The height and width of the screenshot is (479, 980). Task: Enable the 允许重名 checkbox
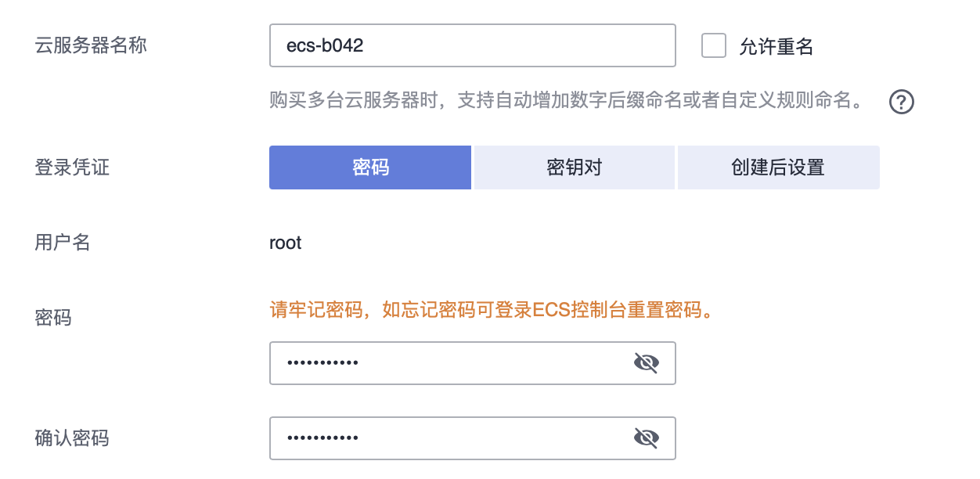pyautogui.click(x=714, y=45)
